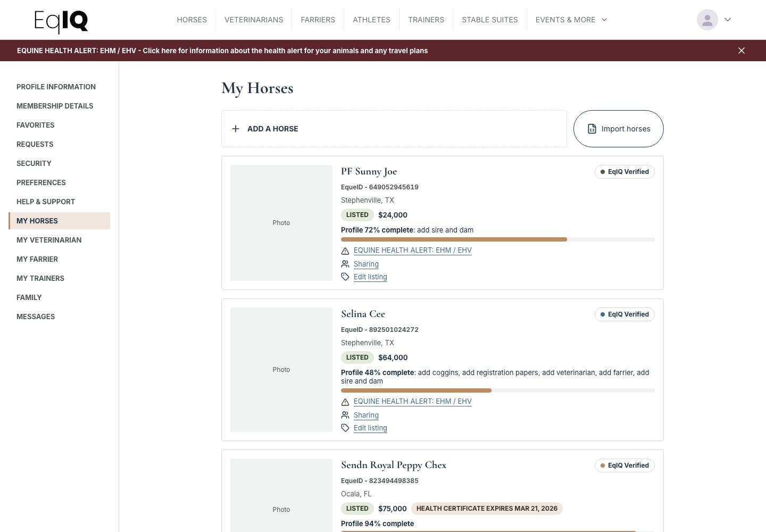This screenshot has height=532, width=766.
Task: Open Messages in sidebar
Action: coord(36,317)
